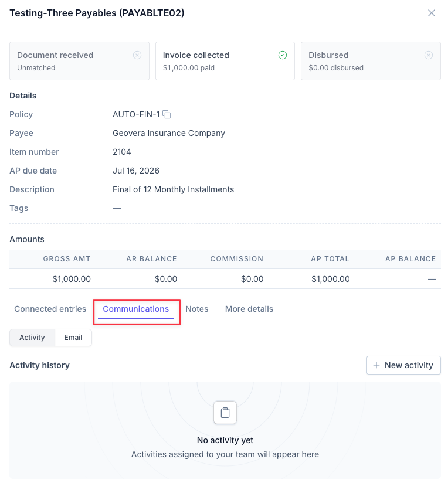The height and width of the screenshot is (500, 448).
Task: Click description Final of 12 Monthly Installments
Action: pos(173,189)
